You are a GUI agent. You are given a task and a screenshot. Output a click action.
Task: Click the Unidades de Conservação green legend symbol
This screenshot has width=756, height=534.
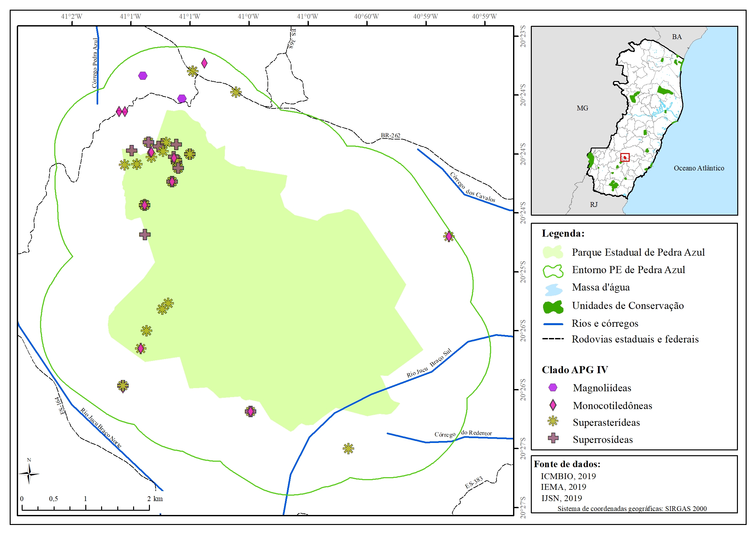(x=553, y=307)
